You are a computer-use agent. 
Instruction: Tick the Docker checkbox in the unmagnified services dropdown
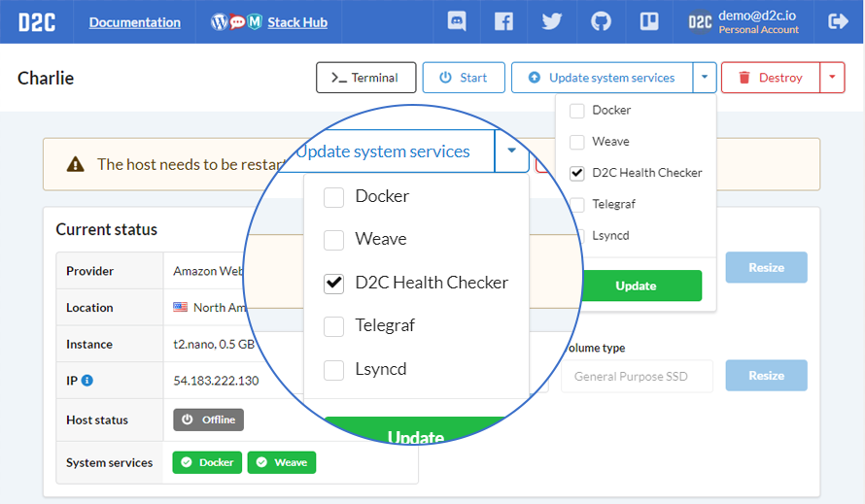(x=577, y=111)
